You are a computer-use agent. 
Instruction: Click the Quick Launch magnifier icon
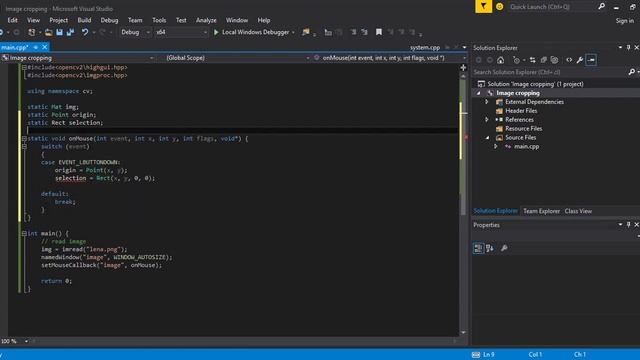click(602, 6)
